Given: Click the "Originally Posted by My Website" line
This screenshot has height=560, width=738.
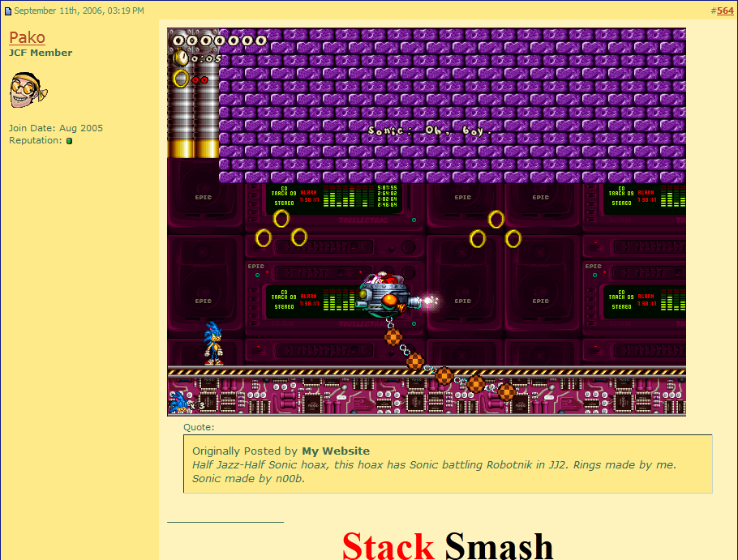Looking at the screenshot, I should 281,451.
